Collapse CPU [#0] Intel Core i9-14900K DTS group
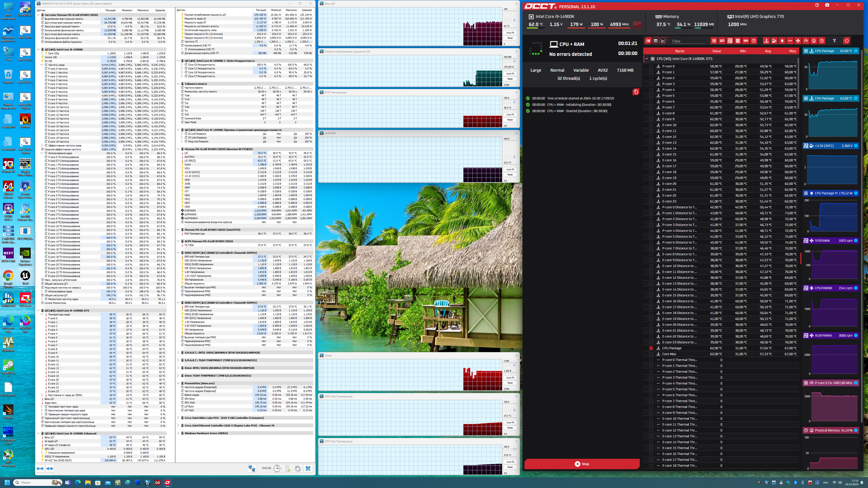The image size is (868, 488). (647, 59)
